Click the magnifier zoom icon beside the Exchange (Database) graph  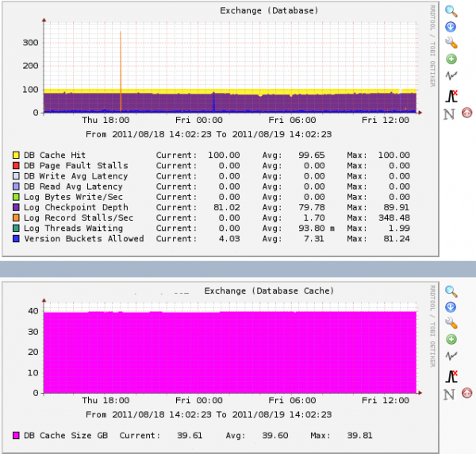(x=451, y=11)
